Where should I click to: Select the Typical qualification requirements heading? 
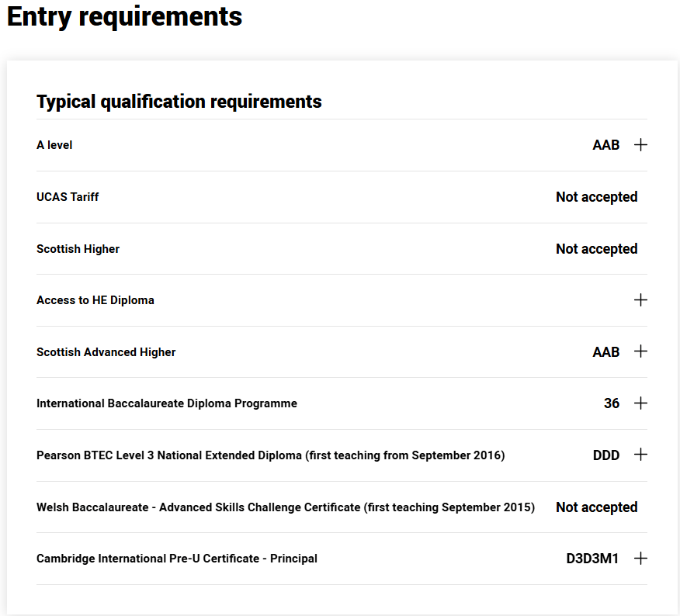(179, 102)
